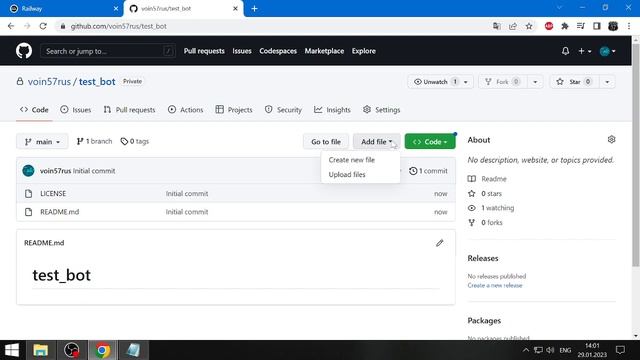This screenshot has width=640, height=360.
Task: Edit README with pencil icon
Action: click(x=440, y=243)
